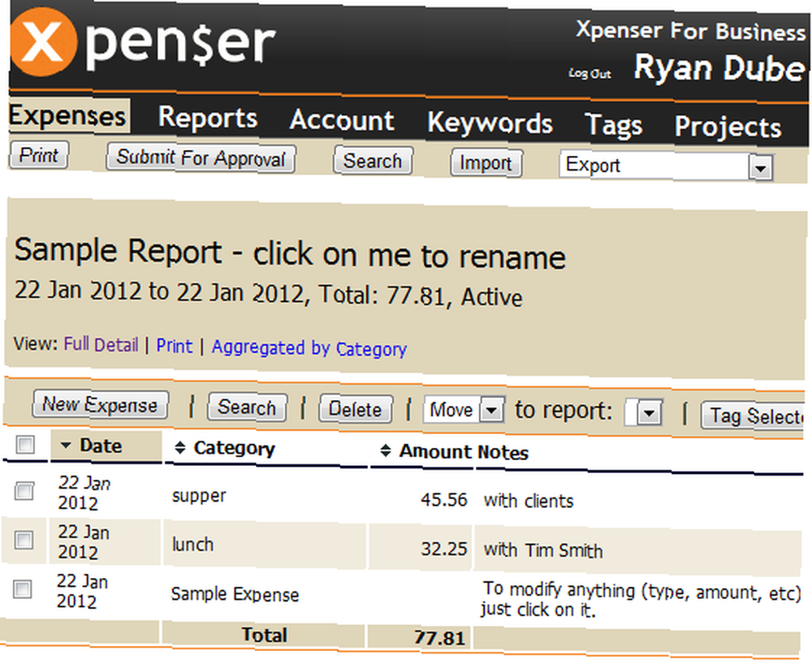This screenshot has width=812, height=668.
Task: Click the 'with Tim Smith' note
Action: coord(543,550)
